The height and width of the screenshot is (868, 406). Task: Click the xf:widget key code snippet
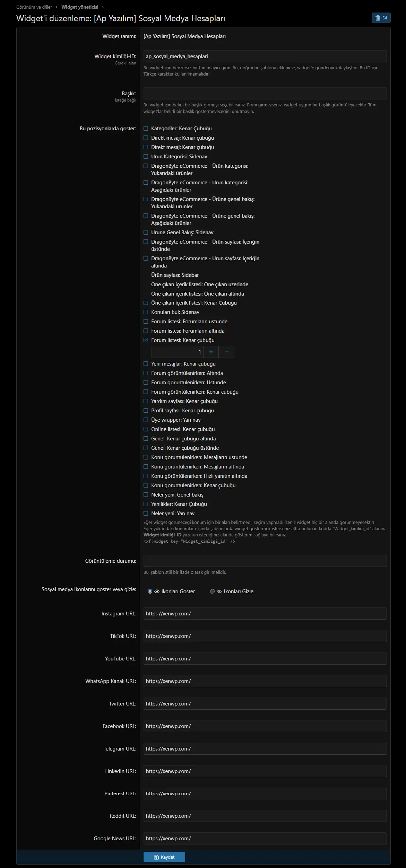(x=189, y=541)
